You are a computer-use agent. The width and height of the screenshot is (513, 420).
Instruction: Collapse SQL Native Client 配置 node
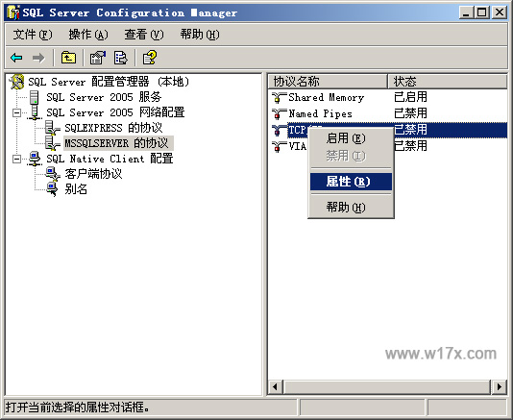tap(16, 160)
